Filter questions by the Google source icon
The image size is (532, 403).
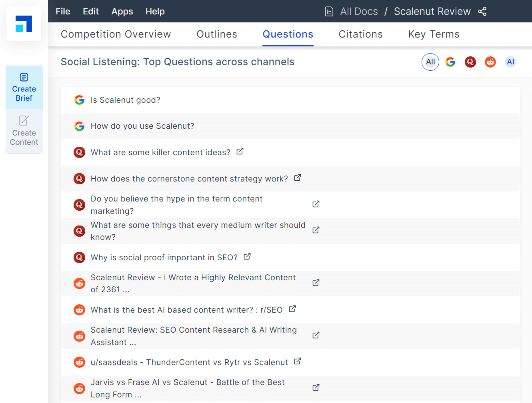[450, 62]
